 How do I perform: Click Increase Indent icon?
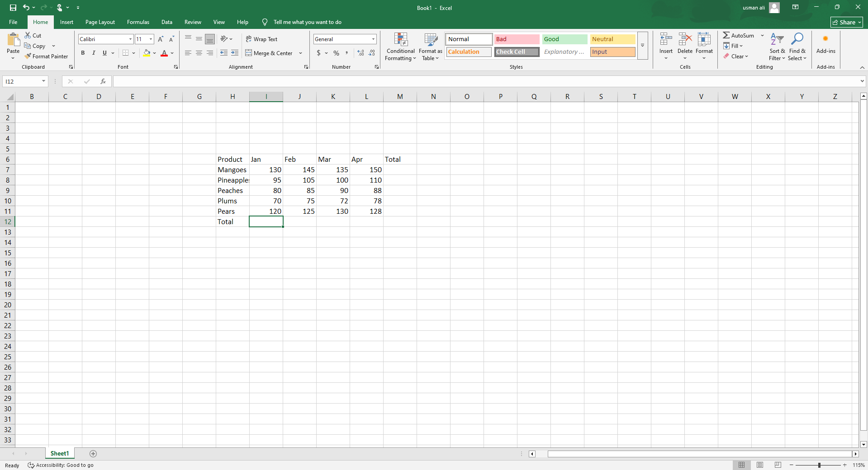[235, 53]
